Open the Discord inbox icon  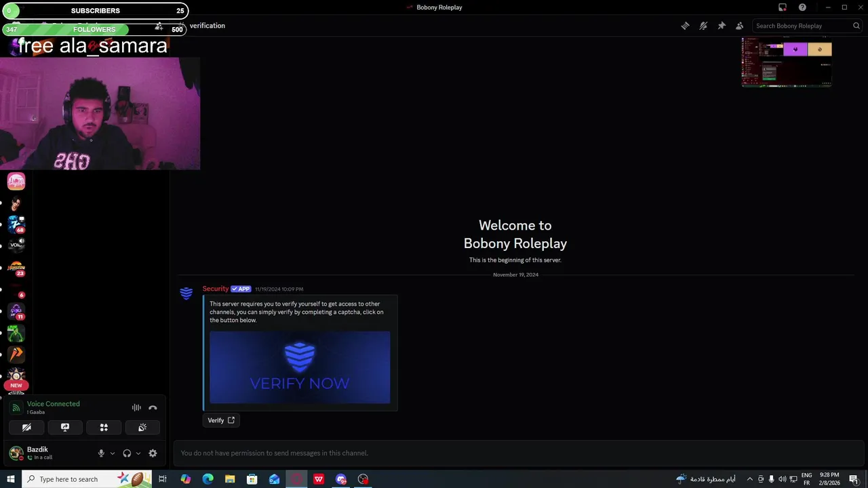(783, 7)
